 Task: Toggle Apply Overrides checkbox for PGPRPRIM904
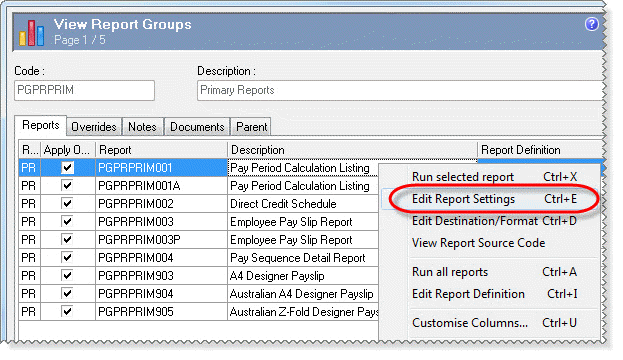68,293
